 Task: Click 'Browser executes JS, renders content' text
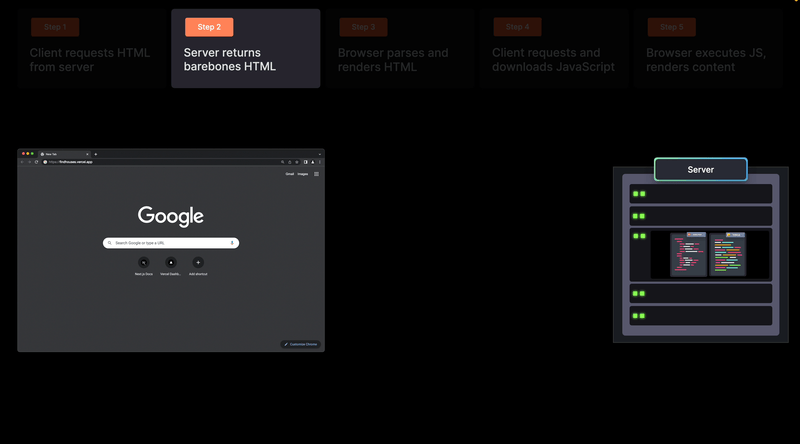pyautogui.click(x=706, y=60)
